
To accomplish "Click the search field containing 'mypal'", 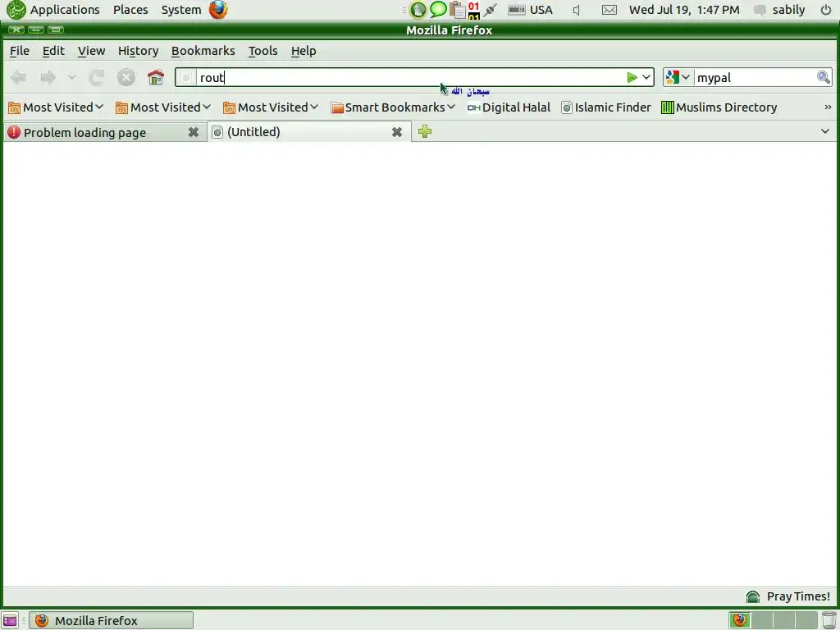I will tap(755, 78).
